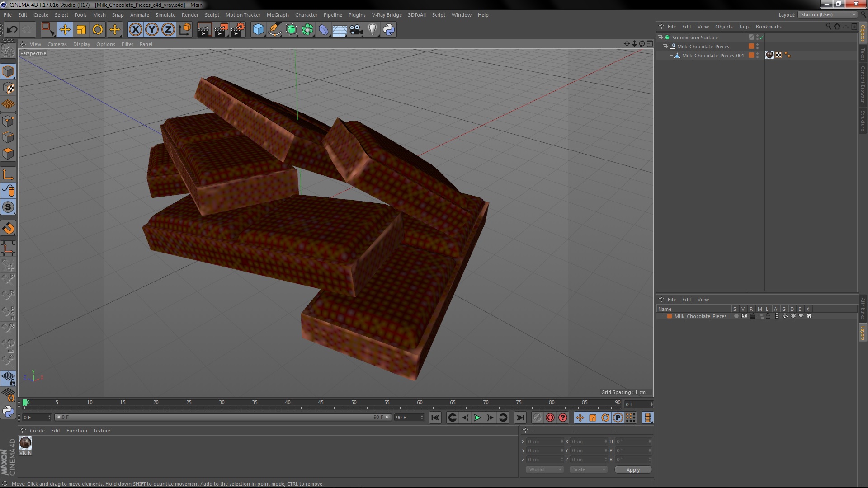The image size is (868, 488).
Task: Enable Axis mode L-shaped icon
Action: pos(8,174)
